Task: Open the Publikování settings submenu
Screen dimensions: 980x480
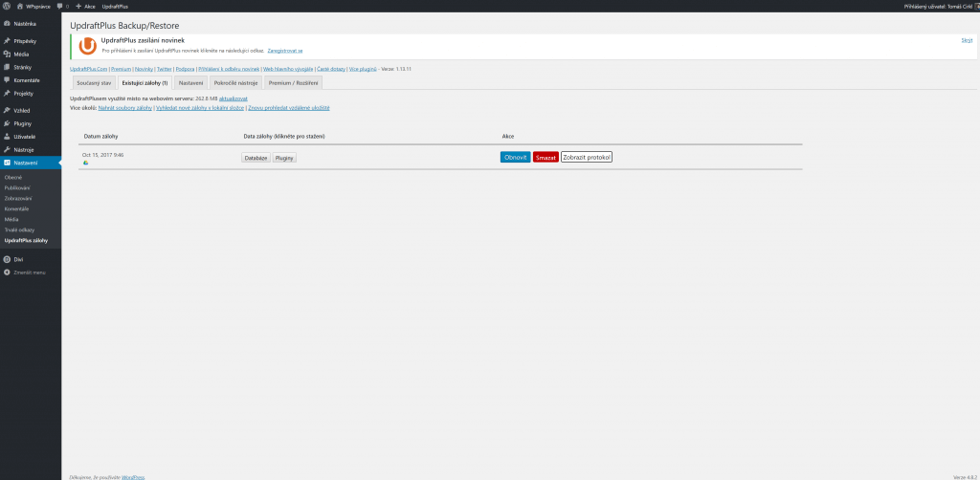Action: 17,187
